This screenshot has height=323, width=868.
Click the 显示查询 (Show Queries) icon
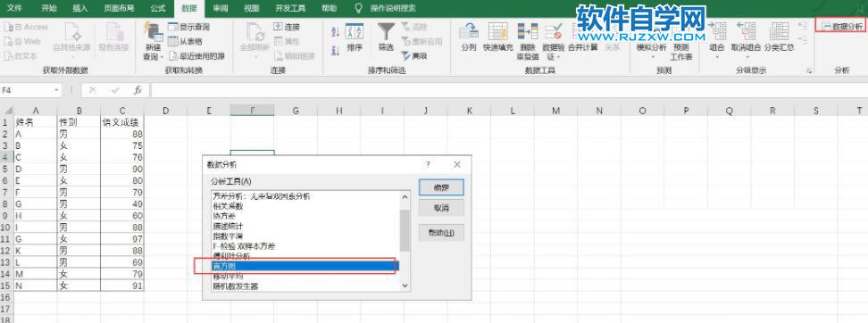click(172, 27)
